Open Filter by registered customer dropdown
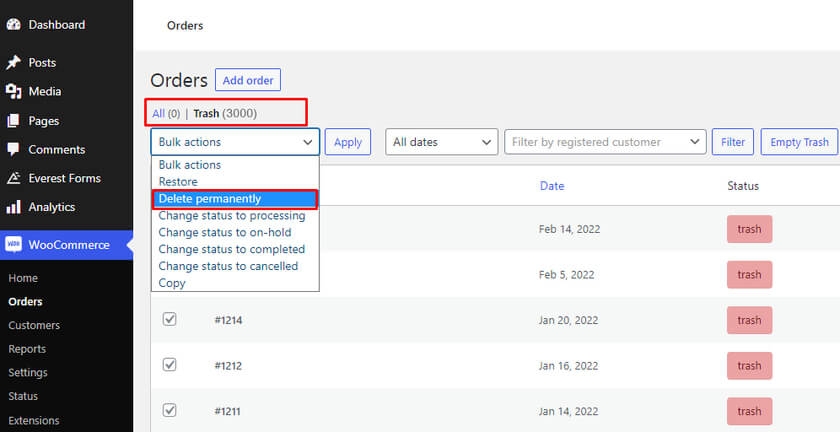 coord(605,142)
